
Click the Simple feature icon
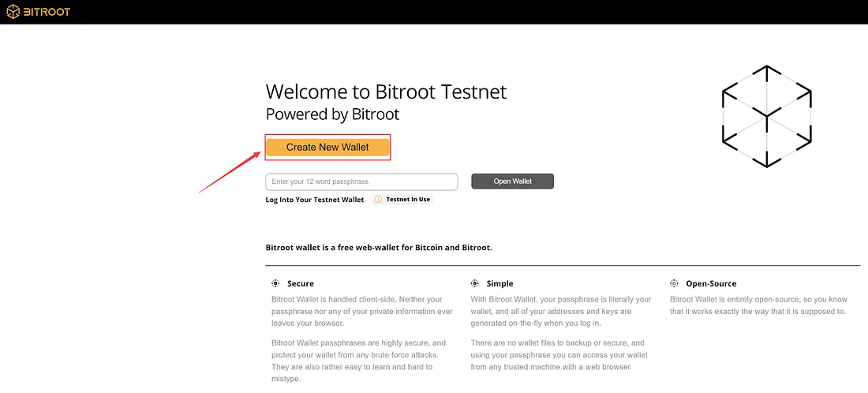(x=474, y=283)
